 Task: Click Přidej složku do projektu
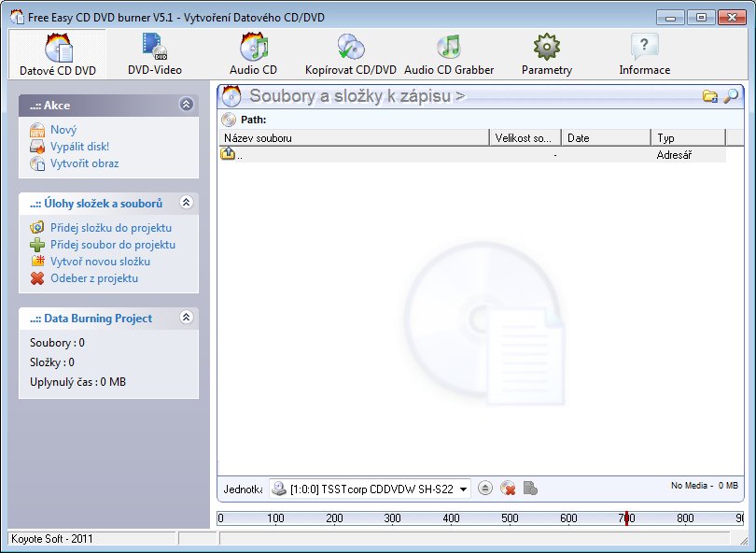tap(111, 228)
